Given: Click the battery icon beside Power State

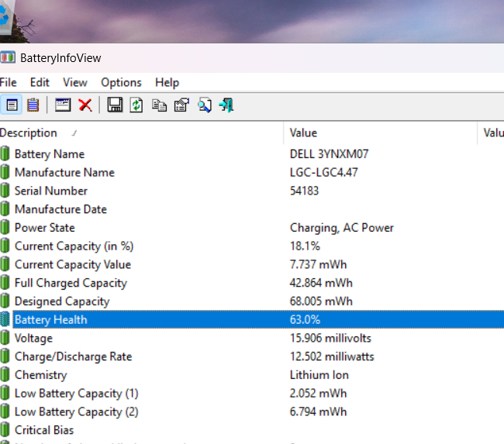Looking at the screenshot, I should click(x=5, y=227).
